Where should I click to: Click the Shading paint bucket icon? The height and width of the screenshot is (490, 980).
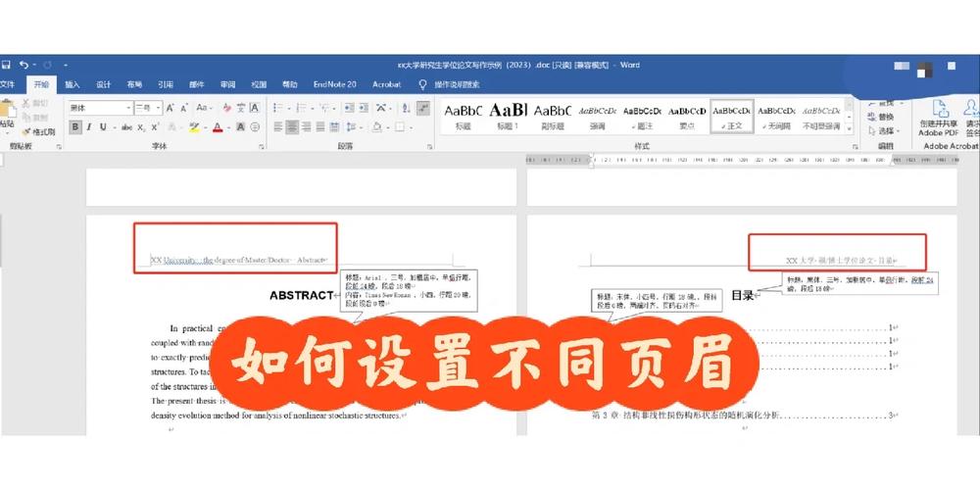(377, 127)
